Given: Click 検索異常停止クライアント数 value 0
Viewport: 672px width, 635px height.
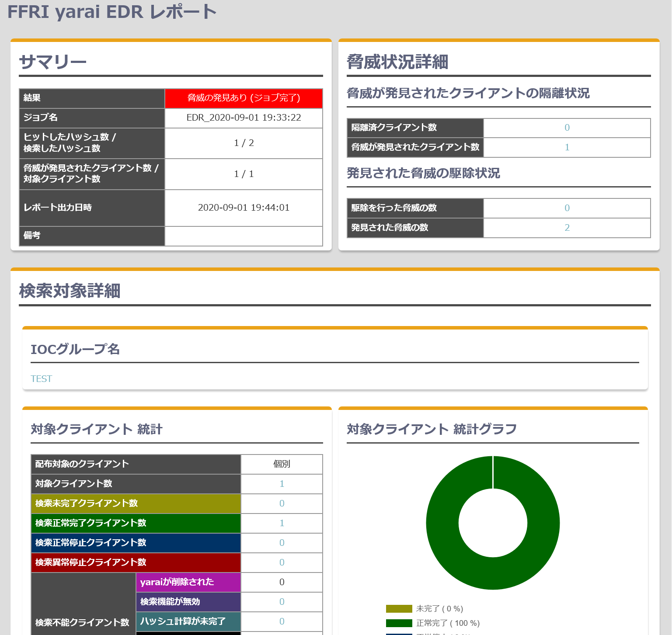Looking at the screenshot, I should point(282,562).
